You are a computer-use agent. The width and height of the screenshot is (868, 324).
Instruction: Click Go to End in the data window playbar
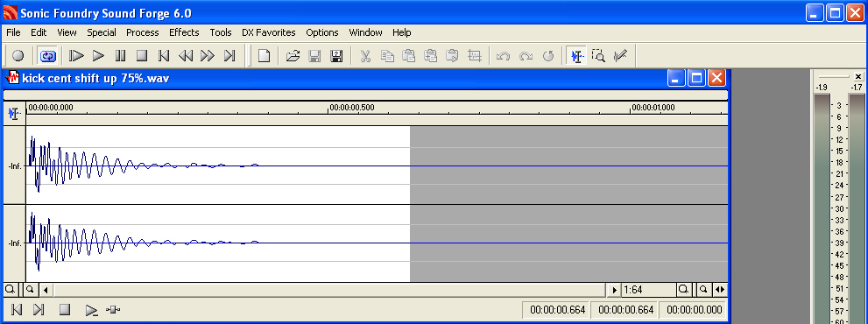(39, 310)
